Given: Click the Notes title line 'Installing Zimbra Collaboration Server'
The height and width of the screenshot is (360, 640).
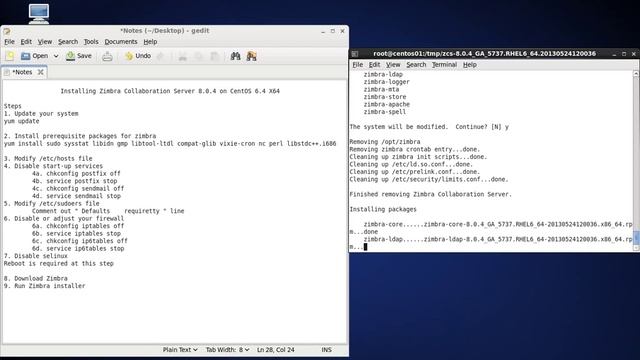Looking at the screenshot, I should pyautogui.click(x=170, y=91).
